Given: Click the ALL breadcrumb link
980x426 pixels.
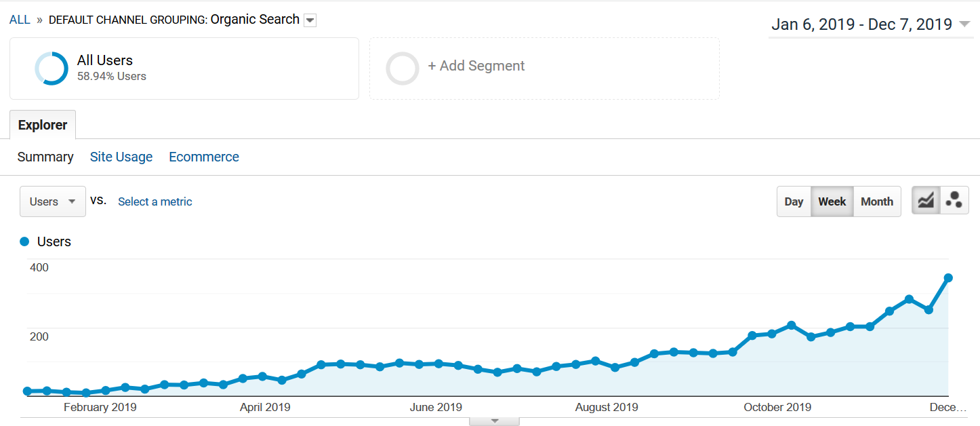Looking at the screenshot, I should tap(20, 20).
